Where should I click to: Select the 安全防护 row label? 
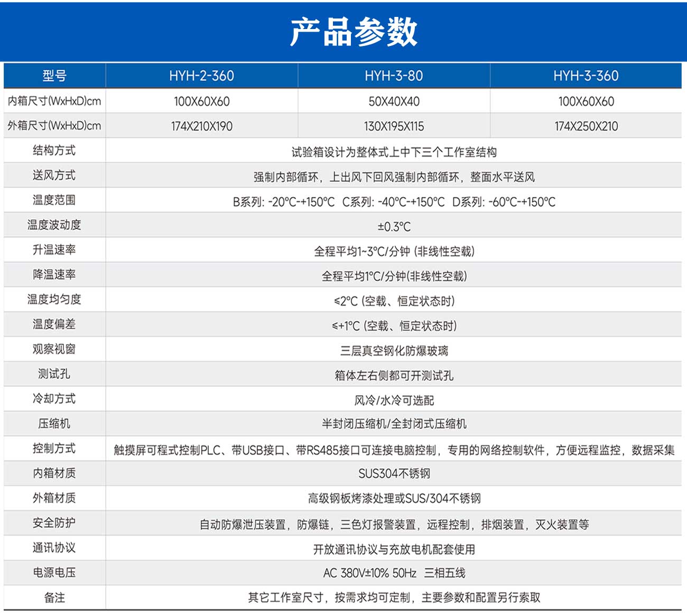click(54, 523)
